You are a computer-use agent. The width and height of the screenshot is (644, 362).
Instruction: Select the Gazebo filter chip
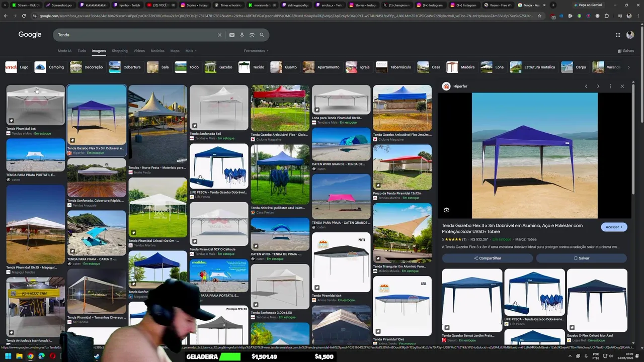pyautogui.click(x=219, y=67)
